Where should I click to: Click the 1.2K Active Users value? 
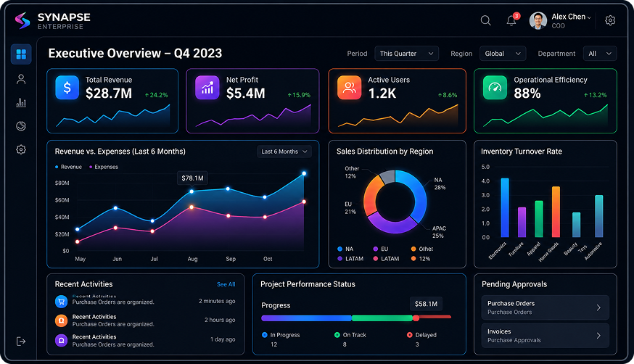[382, 94]
